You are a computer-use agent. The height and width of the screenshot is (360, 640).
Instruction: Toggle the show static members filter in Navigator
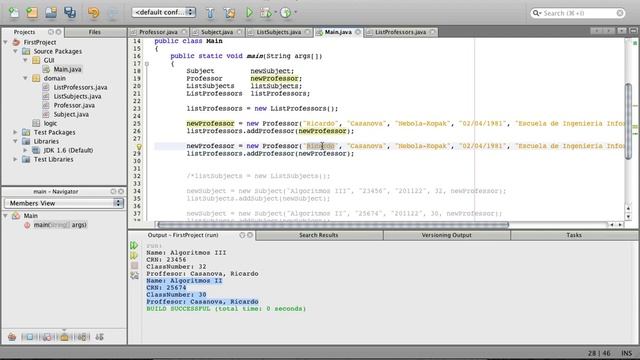[x=47, y=337]
